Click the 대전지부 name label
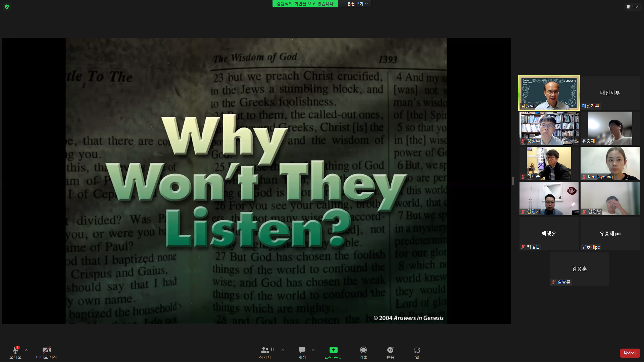The width and height of the screenshot is (644, 362). click(x=591, y=106)
